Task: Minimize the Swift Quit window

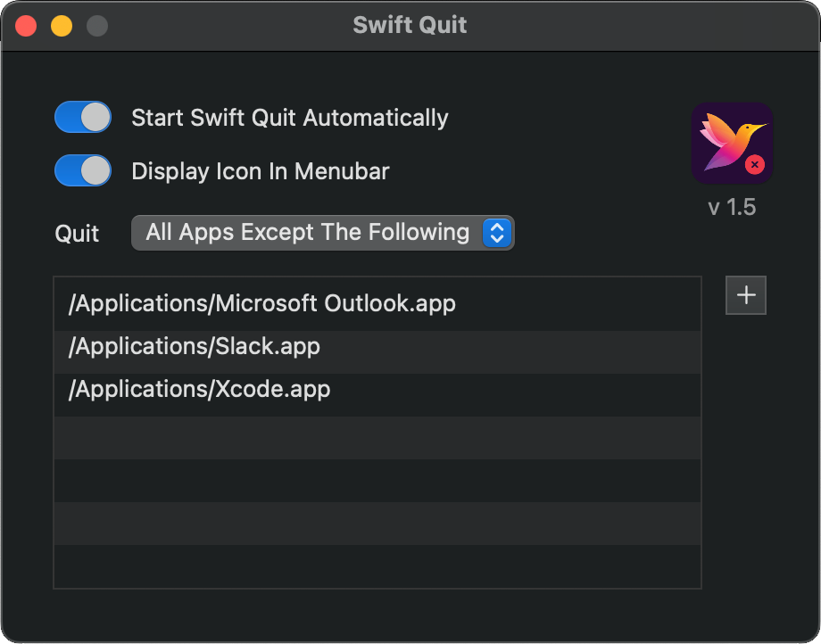Action: pyautogui.click(x=62, y=26)
